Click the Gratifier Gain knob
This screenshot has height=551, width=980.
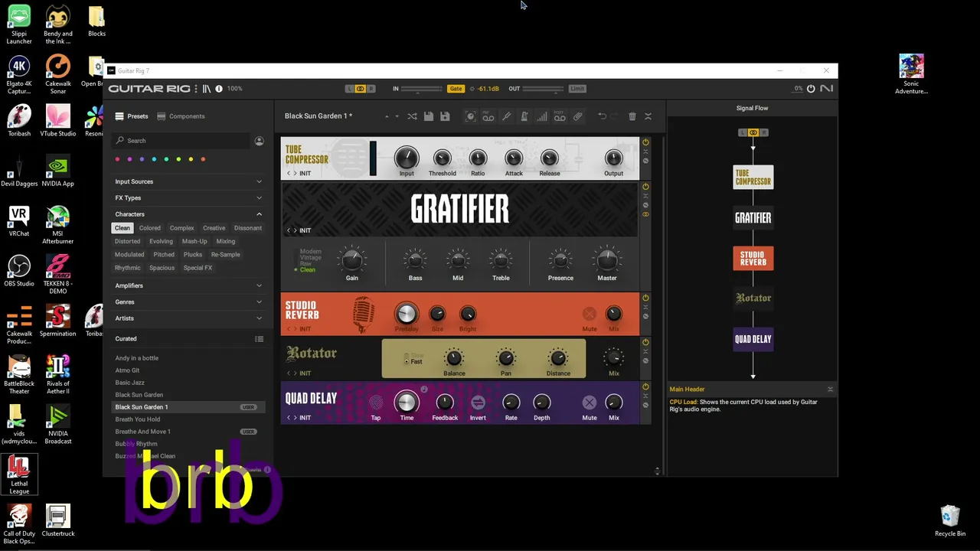coord(351,260)
